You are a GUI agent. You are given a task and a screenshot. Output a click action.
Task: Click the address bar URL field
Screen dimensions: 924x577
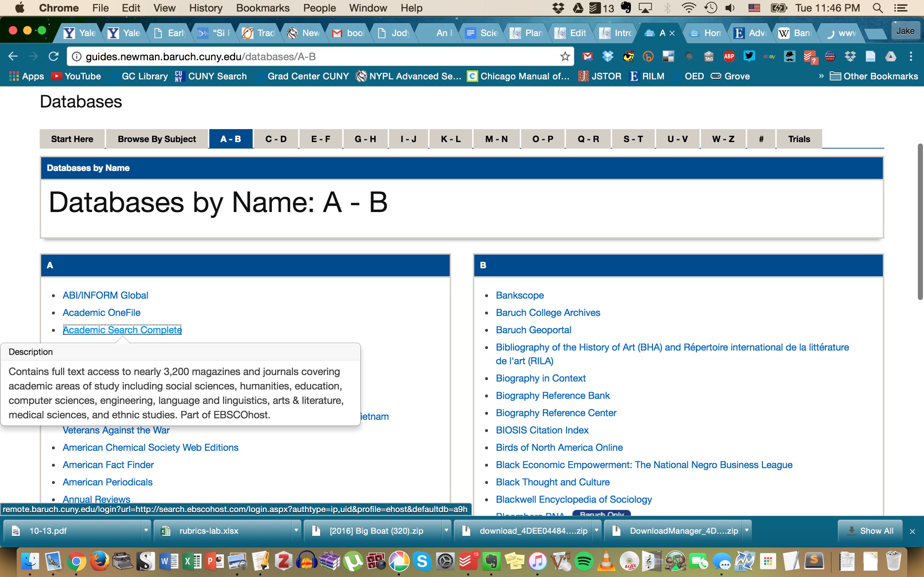click(x=305, y=57)
